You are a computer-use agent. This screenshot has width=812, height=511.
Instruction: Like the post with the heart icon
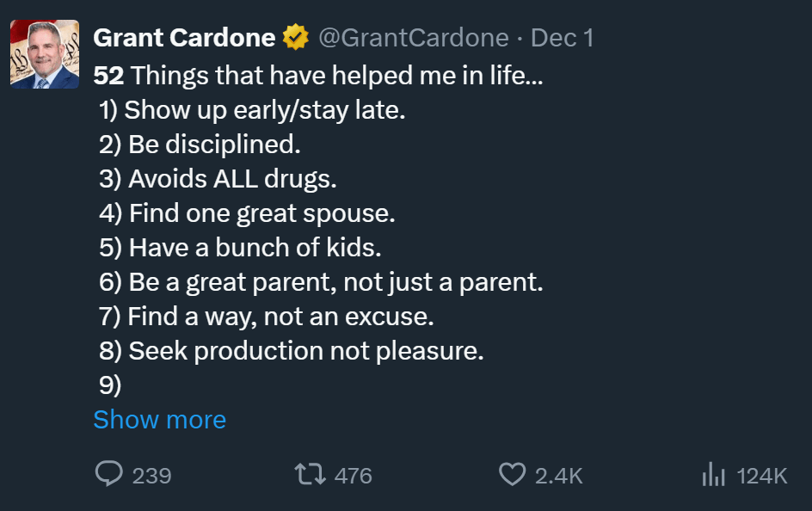click(x=513, y=475)
